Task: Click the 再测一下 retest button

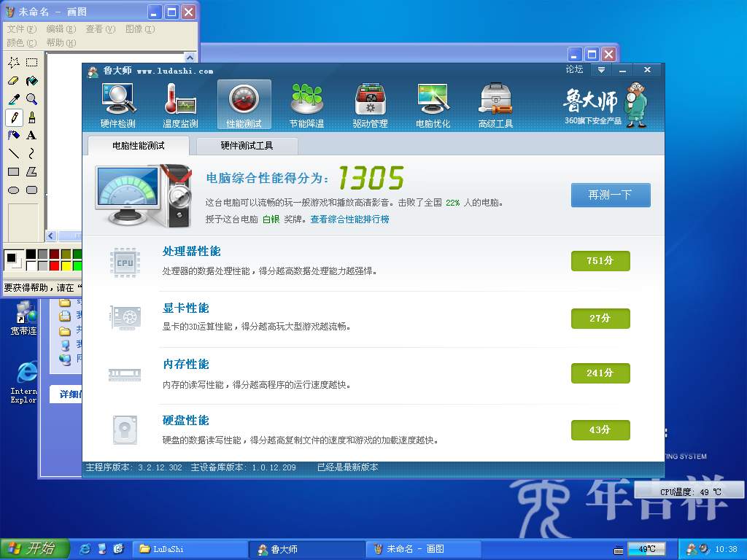Action: click(611, 195)
